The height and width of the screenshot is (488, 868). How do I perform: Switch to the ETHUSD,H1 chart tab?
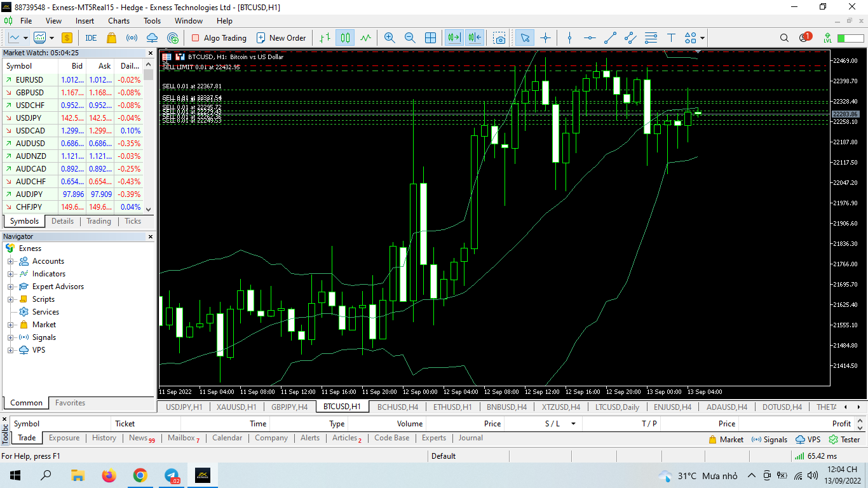452,407
